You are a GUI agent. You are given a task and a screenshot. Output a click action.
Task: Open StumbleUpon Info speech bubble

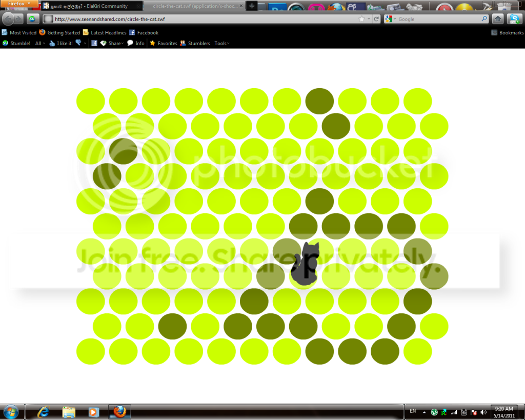135,43
